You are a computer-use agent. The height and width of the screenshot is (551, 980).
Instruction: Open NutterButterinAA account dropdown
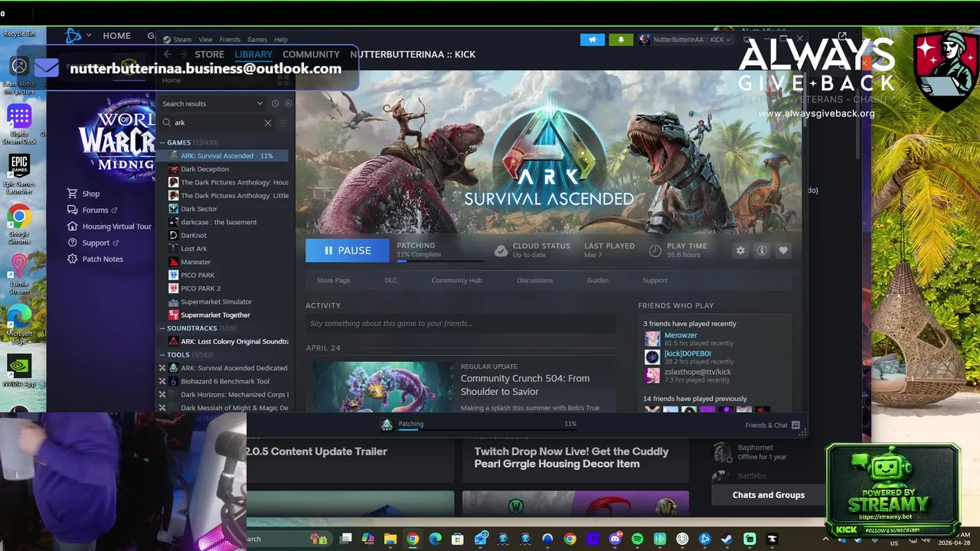click(x=685, y=40)
